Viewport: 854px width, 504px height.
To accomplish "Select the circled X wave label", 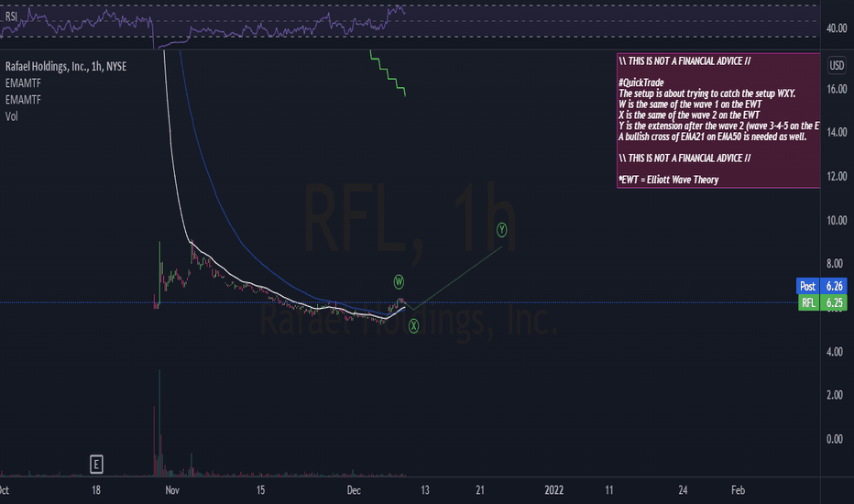I will [x=414, y=326].
